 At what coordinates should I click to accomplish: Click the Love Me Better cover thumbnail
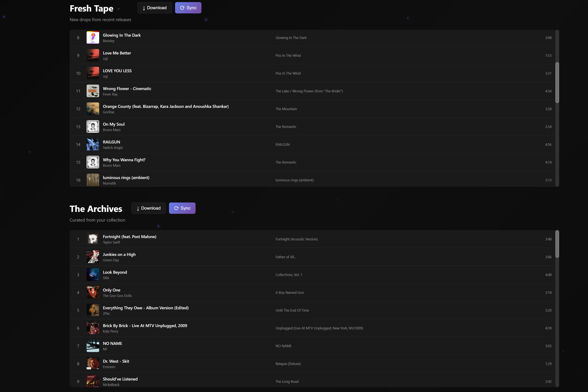point(93,55)
